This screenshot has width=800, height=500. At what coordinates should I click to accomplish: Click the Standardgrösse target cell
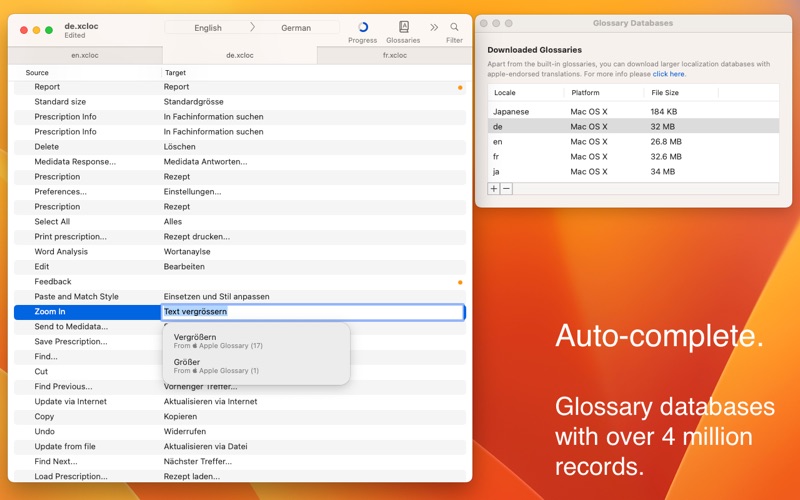[193, 102]
